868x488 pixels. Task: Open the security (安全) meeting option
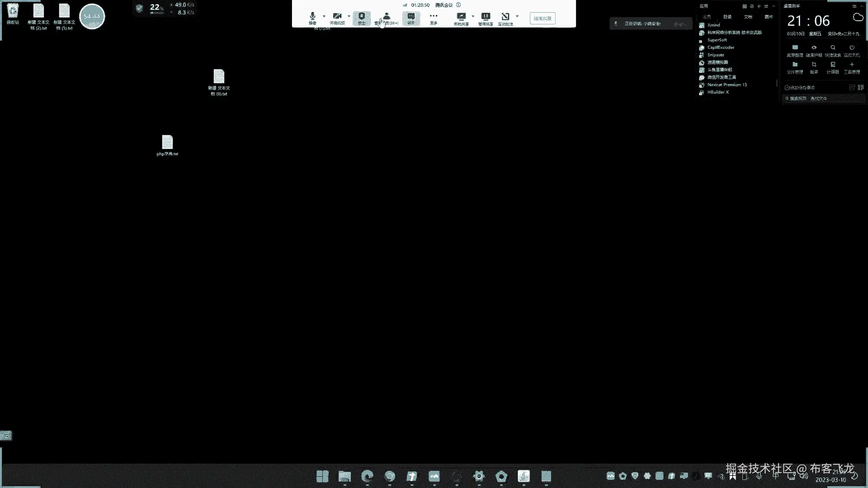[x=362, y=18]
